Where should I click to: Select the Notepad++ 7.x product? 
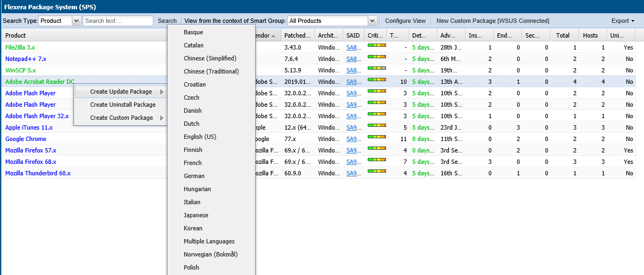click(26, 59)
